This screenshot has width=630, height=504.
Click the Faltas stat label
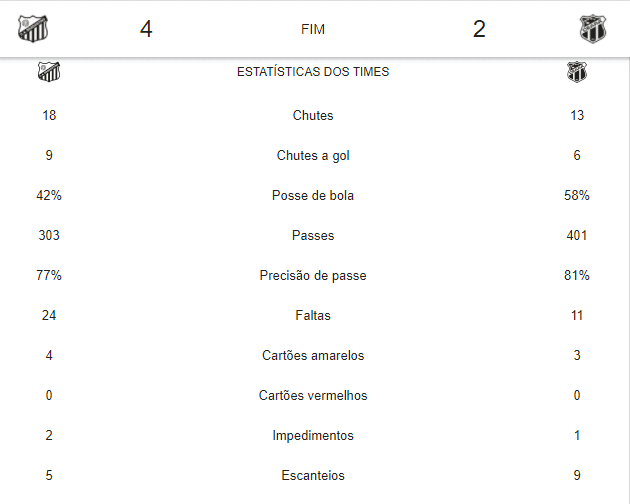click(x=313, y=315)
